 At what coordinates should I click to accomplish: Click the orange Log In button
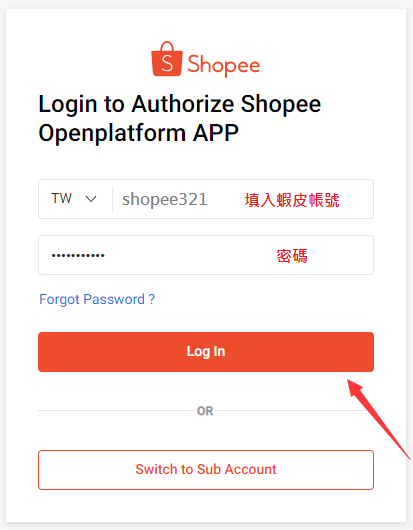pos(206,352)
